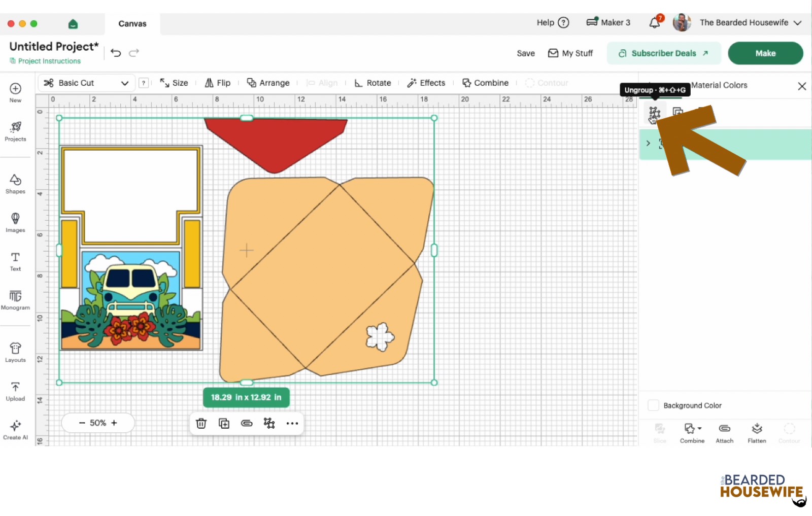Duplicate selection from floating toolbar
The height and width of the screenshot is (516, 812).
click(x=224, y=423)
